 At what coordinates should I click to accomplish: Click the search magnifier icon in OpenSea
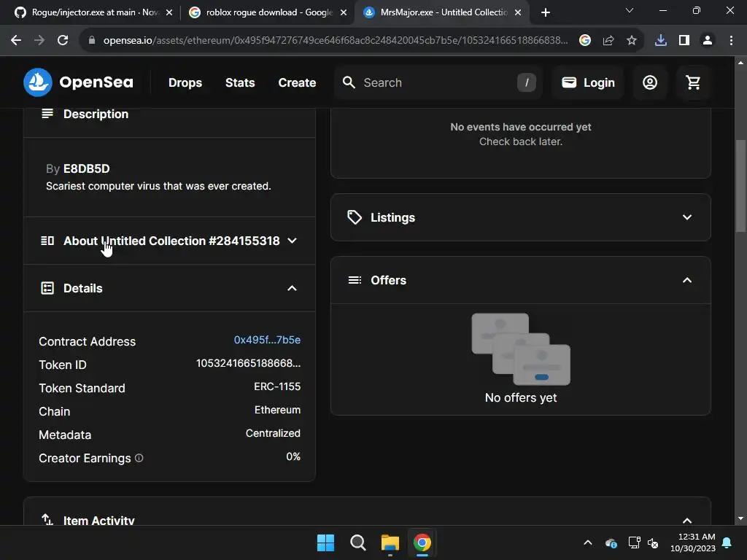(349, 82)
